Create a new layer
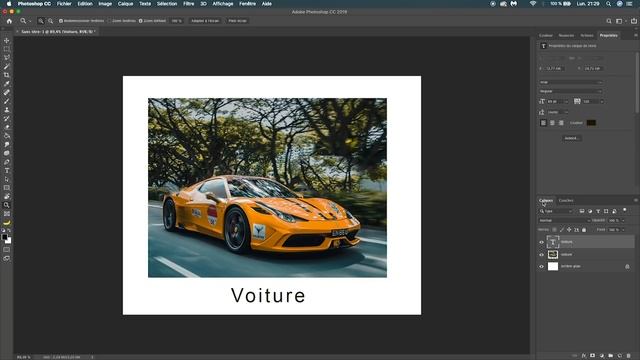Image resolution: width=640 pixels, height=360 pixels. point(620,356)
